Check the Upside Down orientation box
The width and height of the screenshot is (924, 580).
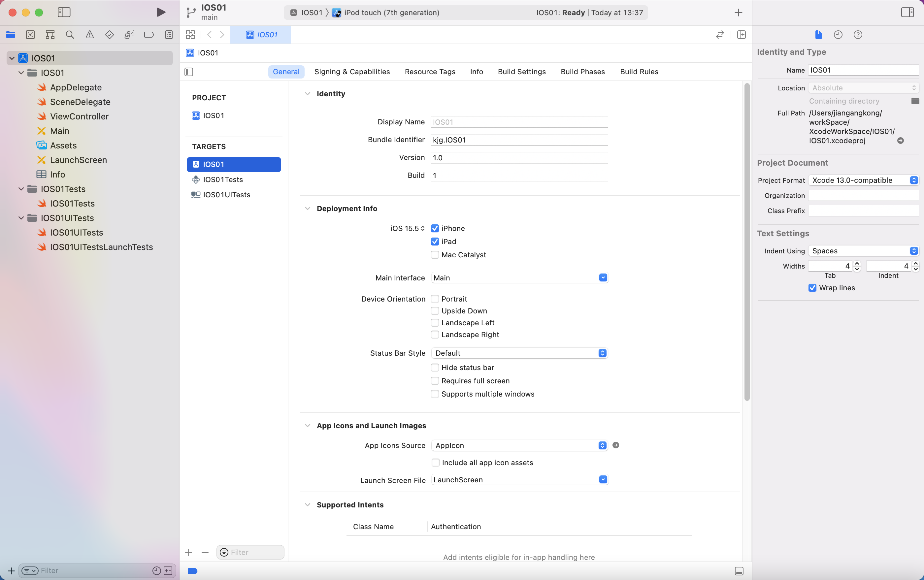tap(435, 311)
